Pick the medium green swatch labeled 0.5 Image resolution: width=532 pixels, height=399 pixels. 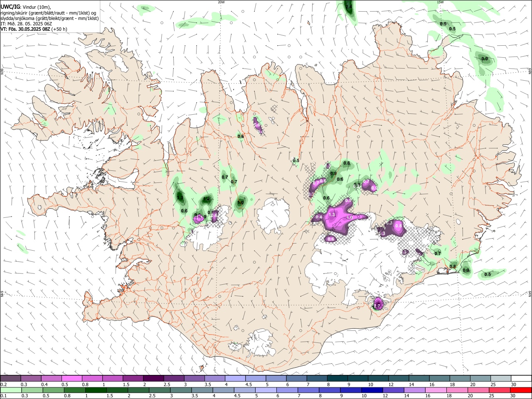click(x=54, y=390)
